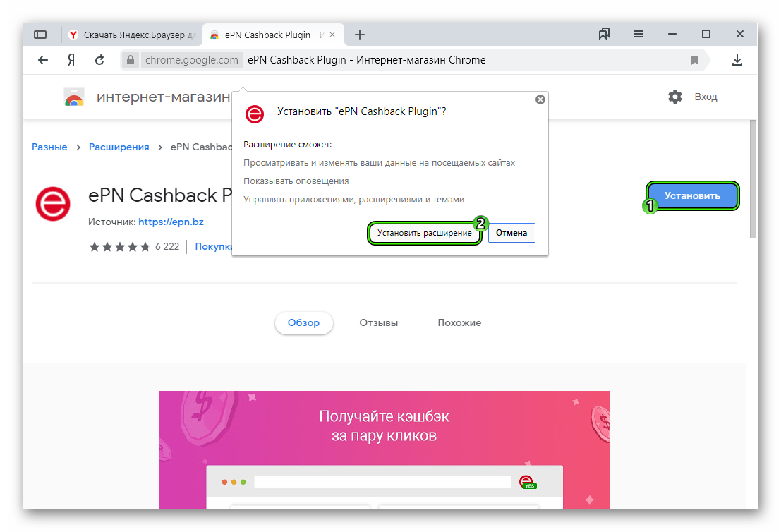Minimize the browser window
Image resolution: width=781 pixels, height=532 pixels.
(x=672, y=34)
